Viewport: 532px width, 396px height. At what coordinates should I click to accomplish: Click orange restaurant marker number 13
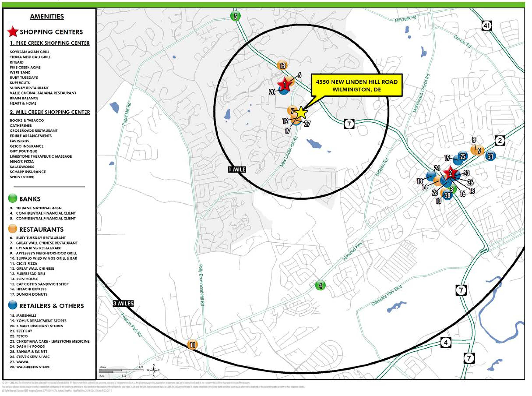pyautogui.click(x=282, y=66)
